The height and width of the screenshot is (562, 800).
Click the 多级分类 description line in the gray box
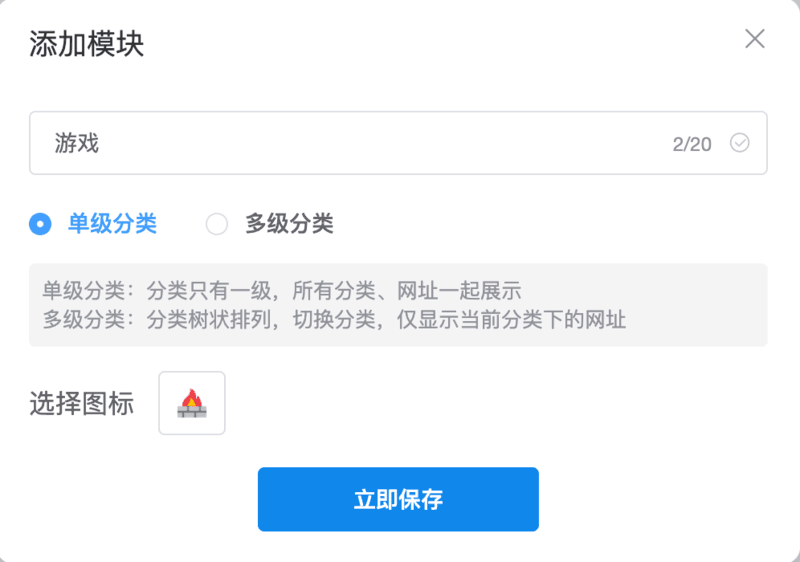pyautogui.click(x=334, y=320)
